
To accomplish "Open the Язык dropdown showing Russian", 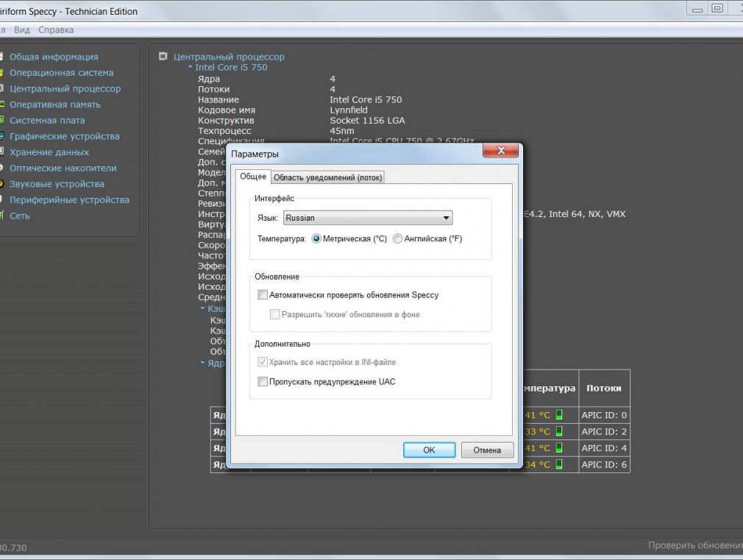I will pyautogui.click(x=368, y=218).
